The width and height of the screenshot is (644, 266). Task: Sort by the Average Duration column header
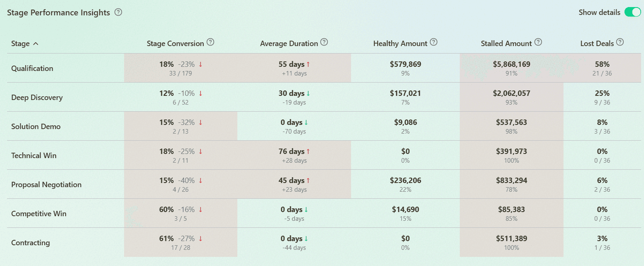[289, 43]
